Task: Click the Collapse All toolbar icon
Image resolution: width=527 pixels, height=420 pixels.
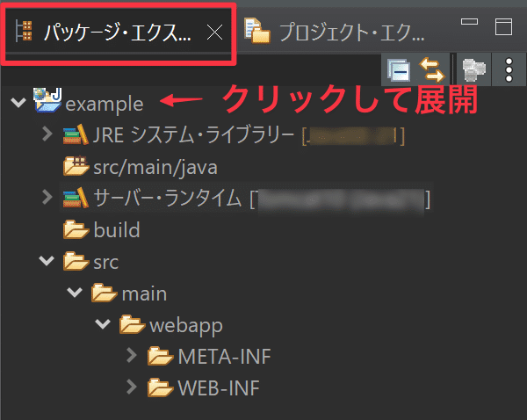Action: click(x=399, y=69)
